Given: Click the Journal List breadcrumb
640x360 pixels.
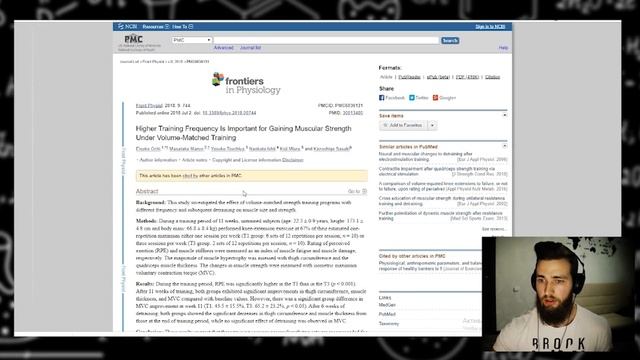Looking at the screenshot, I should coord(129,62).
